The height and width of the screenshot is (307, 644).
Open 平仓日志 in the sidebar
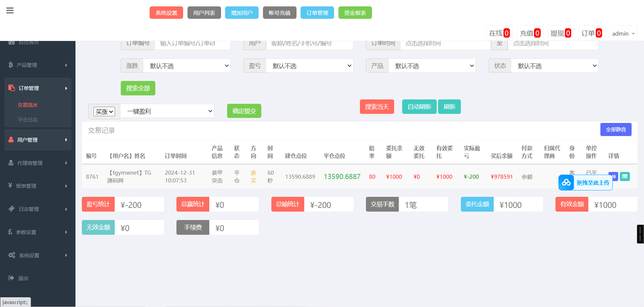[x=28, y=120]
